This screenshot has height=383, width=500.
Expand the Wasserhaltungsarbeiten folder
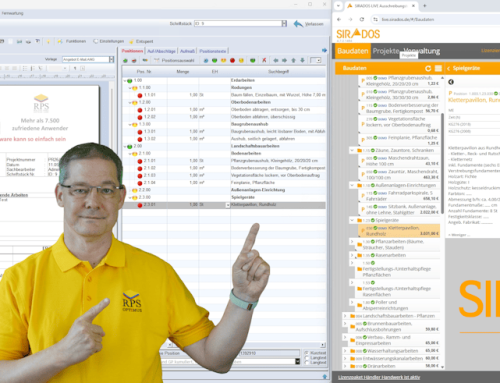[x=345, y=351]
